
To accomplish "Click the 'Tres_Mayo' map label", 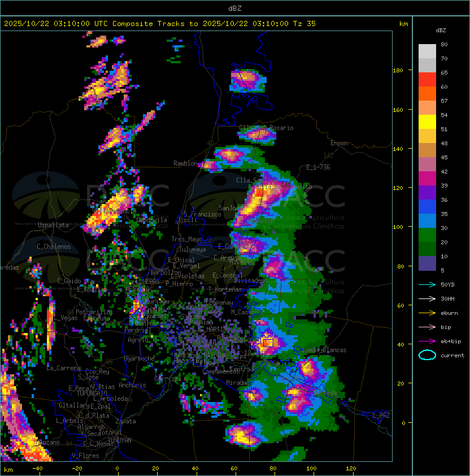I will [x=186, y=239].
